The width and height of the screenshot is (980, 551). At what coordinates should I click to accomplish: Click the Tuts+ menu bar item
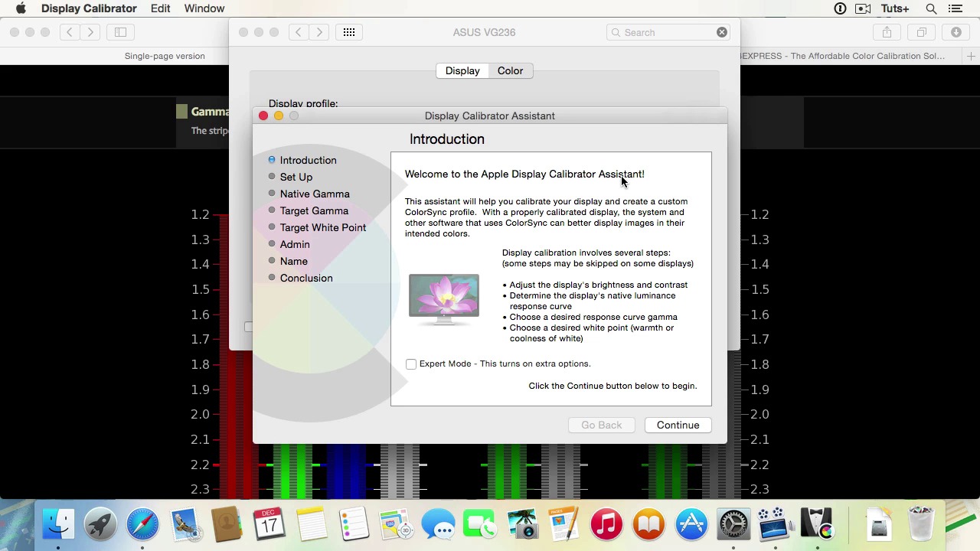pyautogui.click(x=894, y=8)
